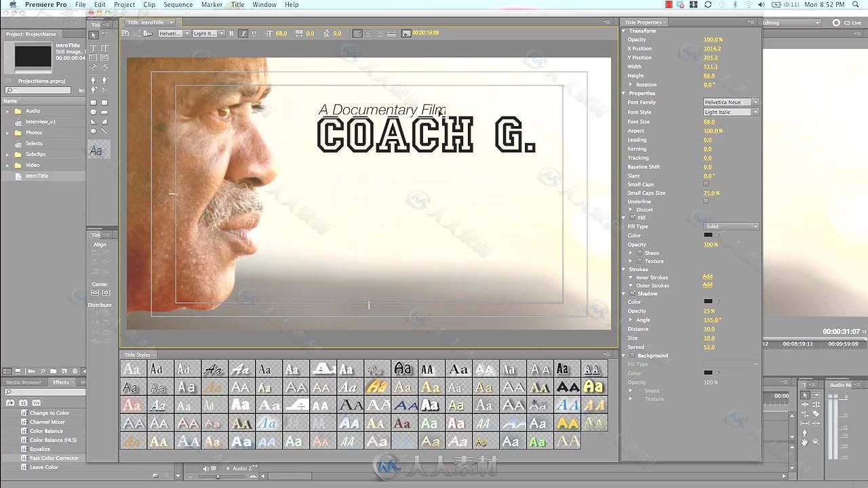This screenshot has height=488, width=868.
Task: Select the Ellipse shape tool
Action: [94, 131]
